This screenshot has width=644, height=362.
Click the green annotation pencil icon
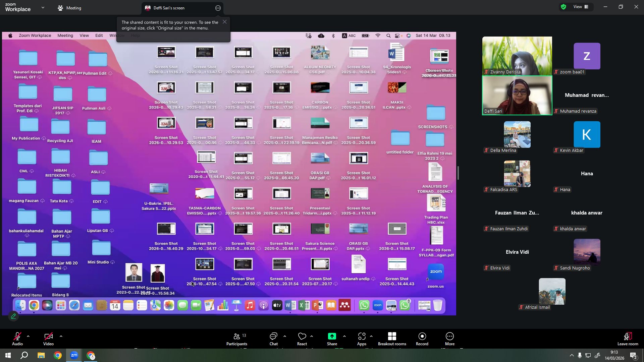coord(13,316)
